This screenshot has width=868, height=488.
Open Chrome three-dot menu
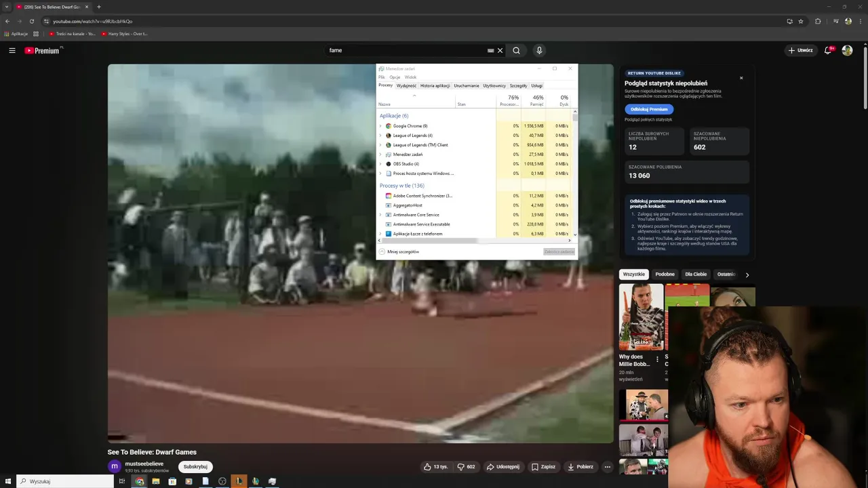tap(860, 21)
